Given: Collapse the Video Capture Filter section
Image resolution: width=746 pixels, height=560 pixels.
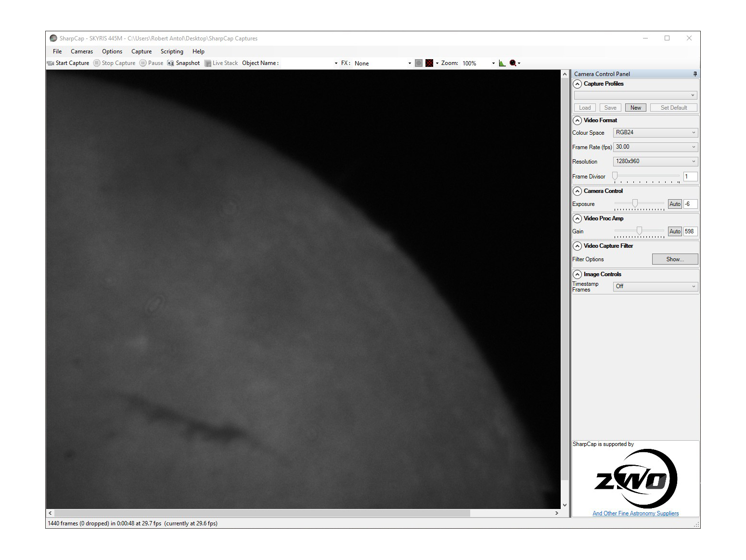Looking at the screenshot, I should pyautogui.click(x=578, y=246).
